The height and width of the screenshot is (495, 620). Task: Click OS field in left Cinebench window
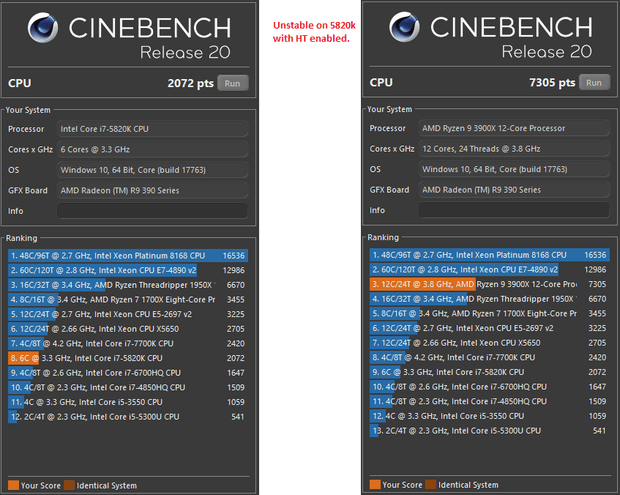pos(153,170)
